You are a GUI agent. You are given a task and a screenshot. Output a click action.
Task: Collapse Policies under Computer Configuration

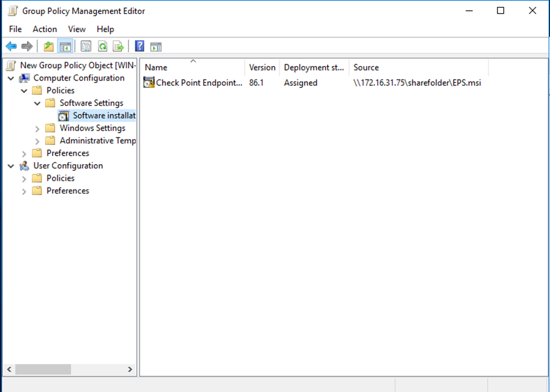[24, 91]
